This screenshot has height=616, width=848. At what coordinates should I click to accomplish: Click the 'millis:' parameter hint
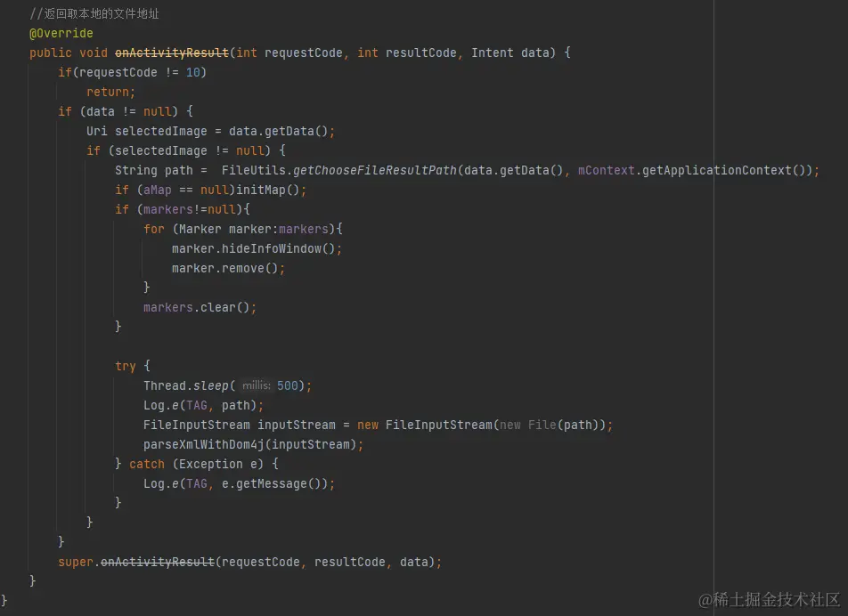(257, 385)
